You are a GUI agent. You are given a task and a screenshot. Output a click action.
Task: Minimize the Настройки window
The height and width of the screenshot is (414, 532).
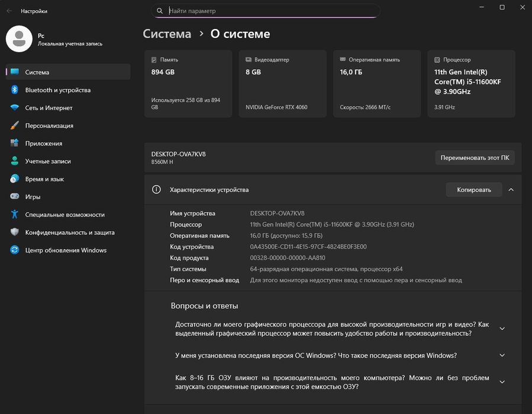482,7
